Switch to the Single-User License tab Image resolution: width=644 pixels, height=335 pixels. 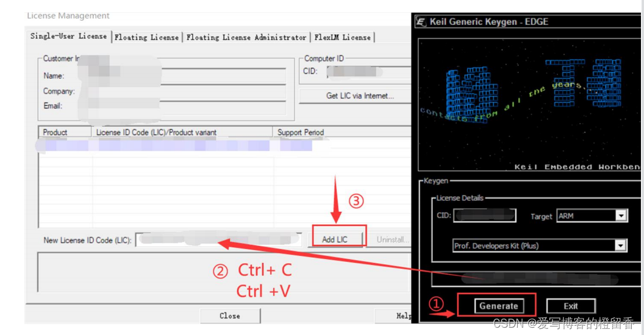(68, 36)
